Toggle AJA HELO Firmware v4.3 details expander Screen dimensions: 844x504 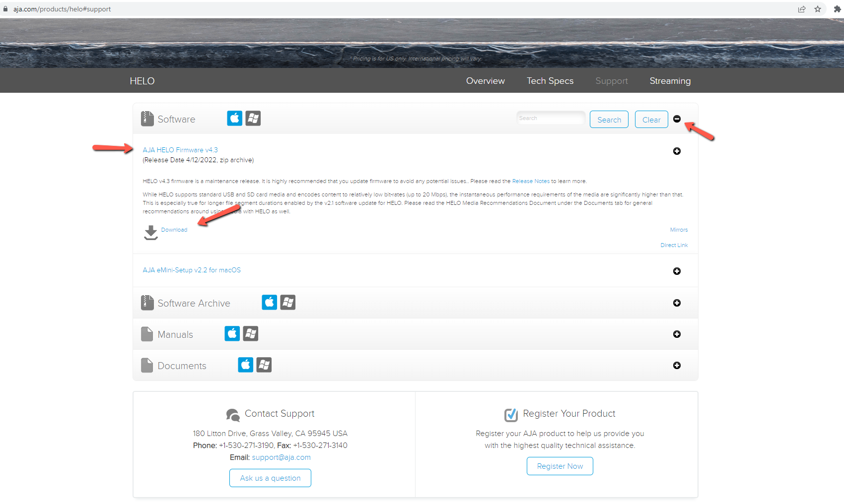(677, 151)
